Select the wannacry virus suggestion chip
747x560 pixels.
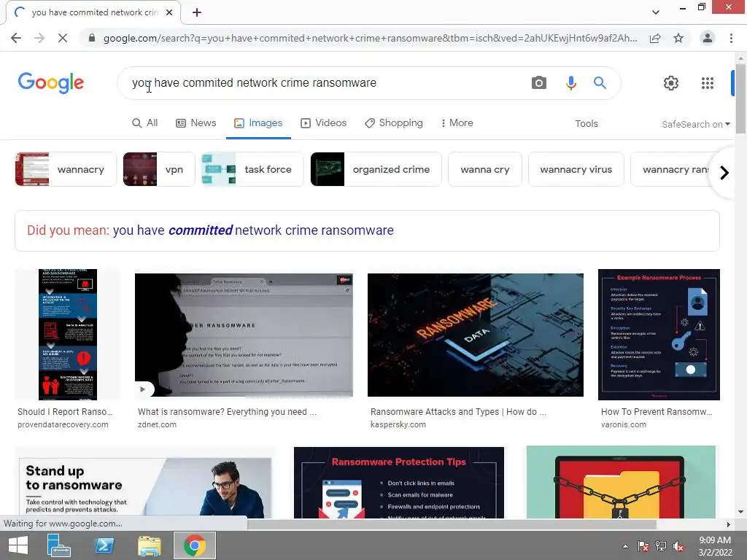pyautogui.click(x=576, y=169)
